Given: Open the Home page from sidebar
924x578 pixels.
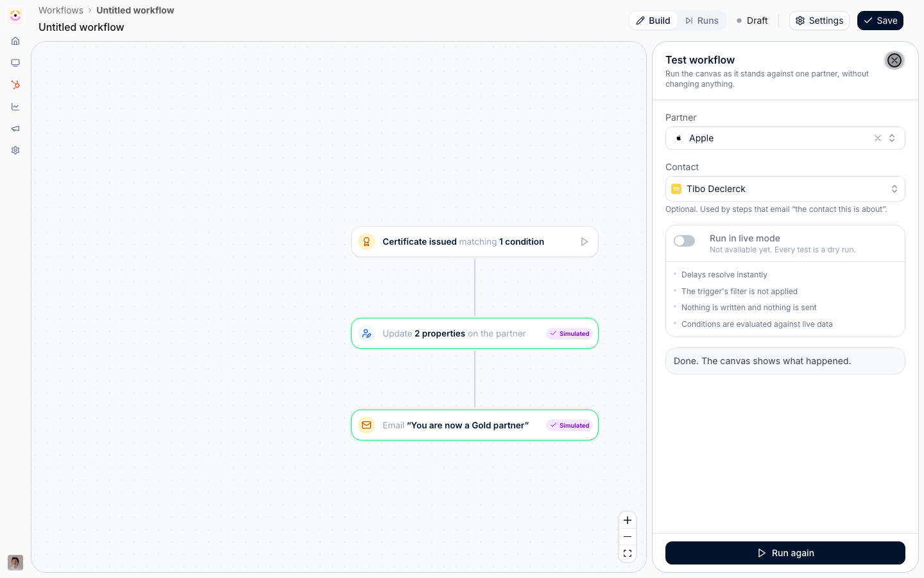Looking at the screenshot, I should coord(15,41).
